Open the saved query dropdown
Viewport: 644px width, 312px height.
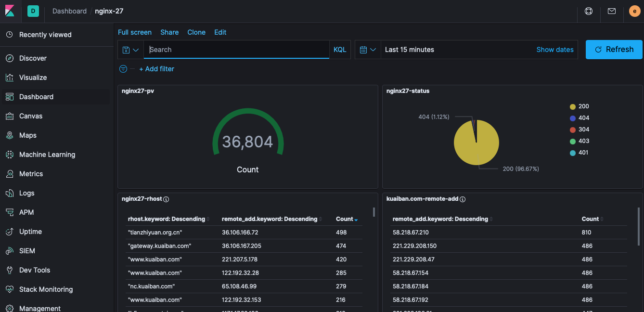point(130,50)
